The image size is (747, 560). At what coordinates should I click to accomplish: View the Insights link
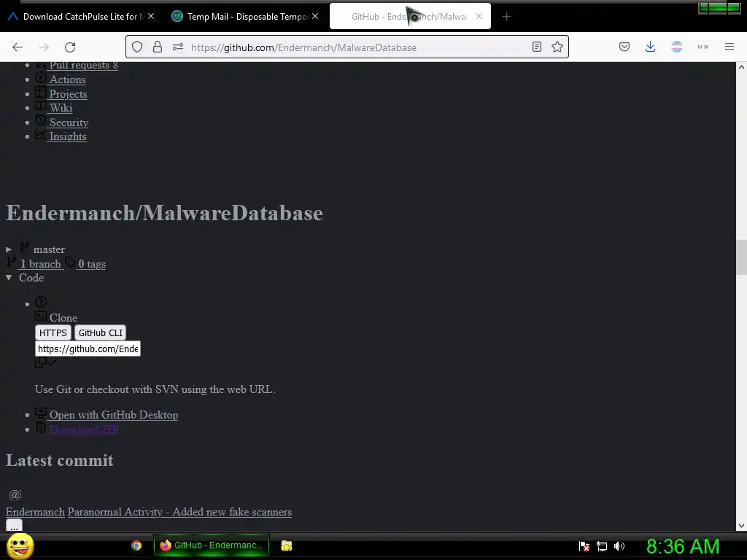pyautogui.click(x=68, y=136)
